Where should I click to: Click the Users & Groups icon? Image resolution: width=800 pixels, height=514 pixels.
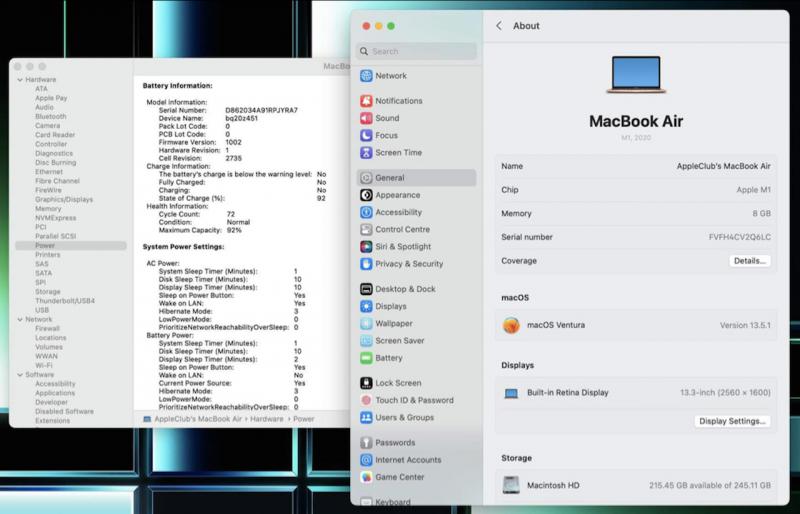(x=366, y=418)
